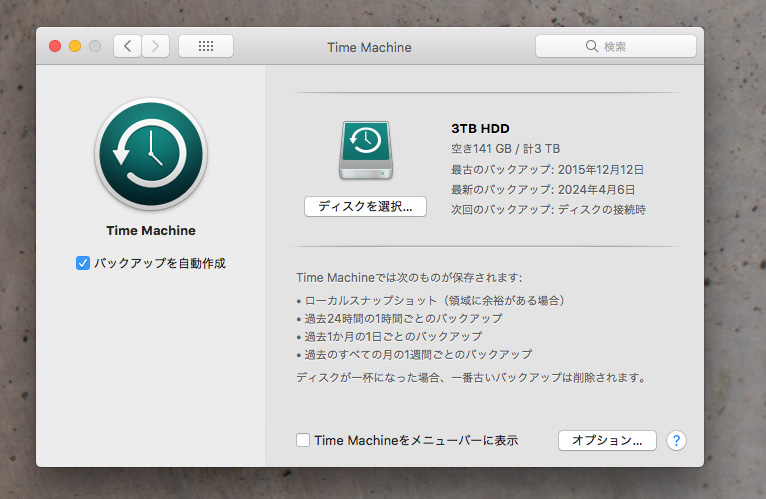766x499 pixels.
Task: Enable Time Machineをメニューバーに表示 checkbox
Action: point(303,440)
